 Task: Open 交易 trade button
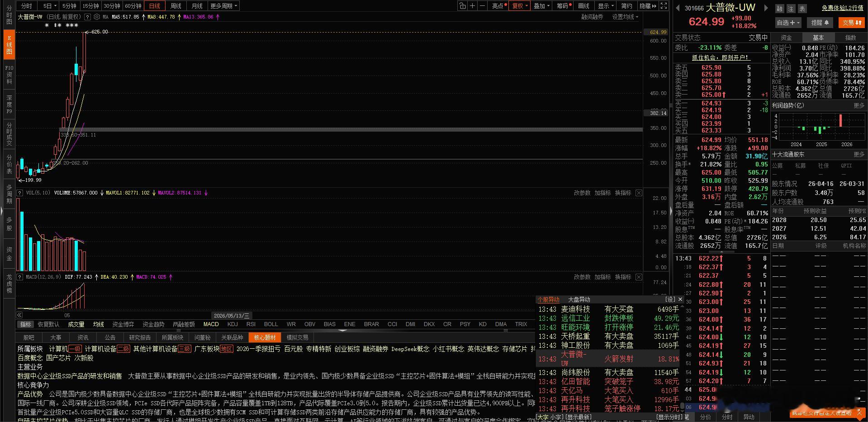coord(852,23)
